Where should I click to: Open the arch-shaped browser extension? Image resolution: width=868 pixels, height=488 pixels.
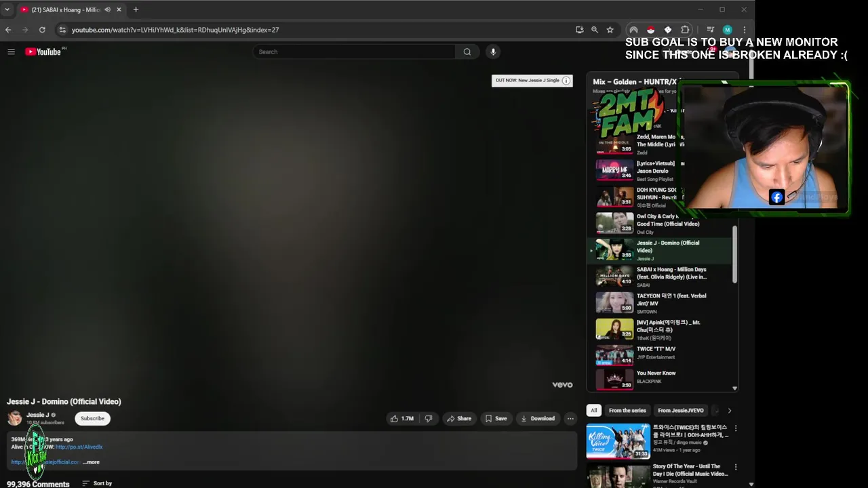click(x=633, y=30)
